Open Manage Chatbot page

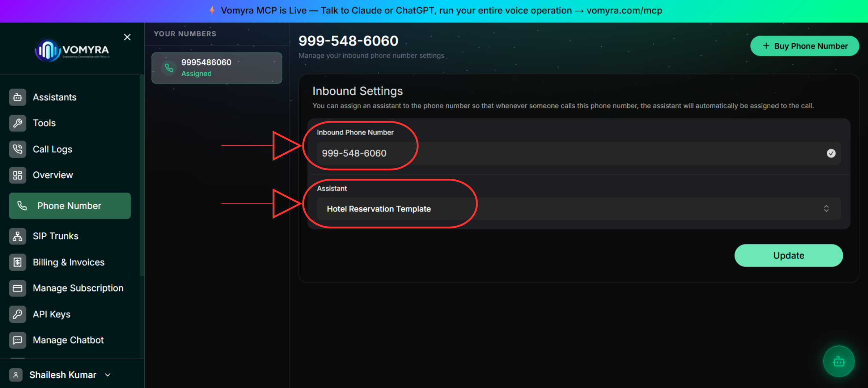pos(70,340)
